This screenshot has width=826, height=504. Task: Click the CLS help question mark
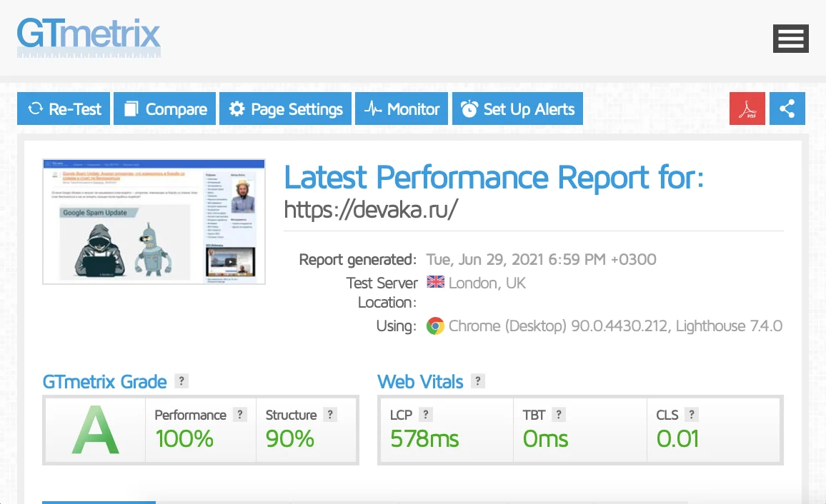pos(692,415)
